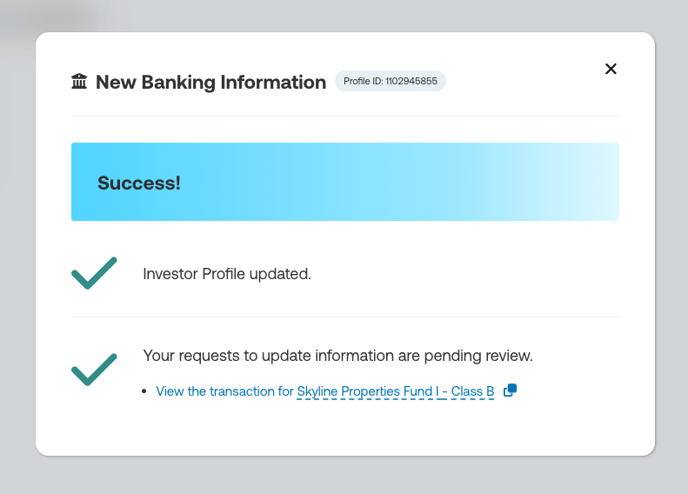Click the checkmark beside pending review message
The width and height of the screenshot is (688, 494).
pyautogui.click(x=94, y=369)
